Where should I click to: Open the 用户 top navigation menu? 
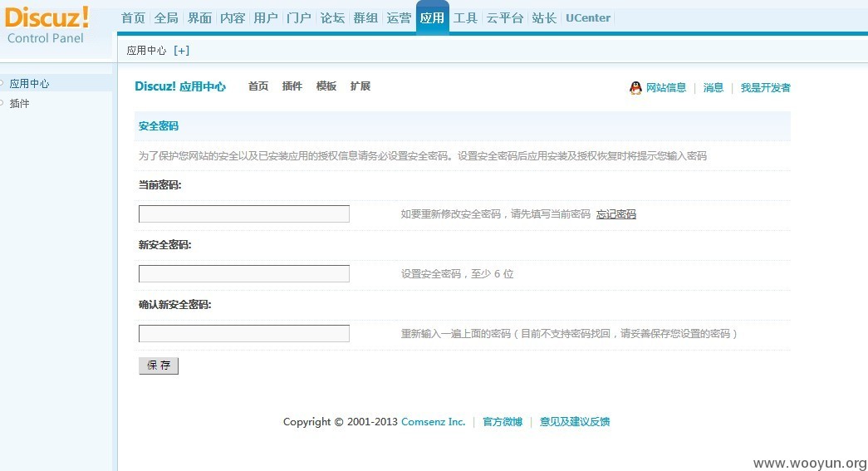266,17
